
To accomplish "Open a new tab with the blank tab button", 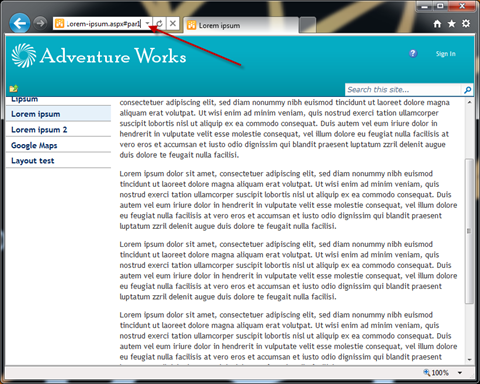I will (307, 25).
